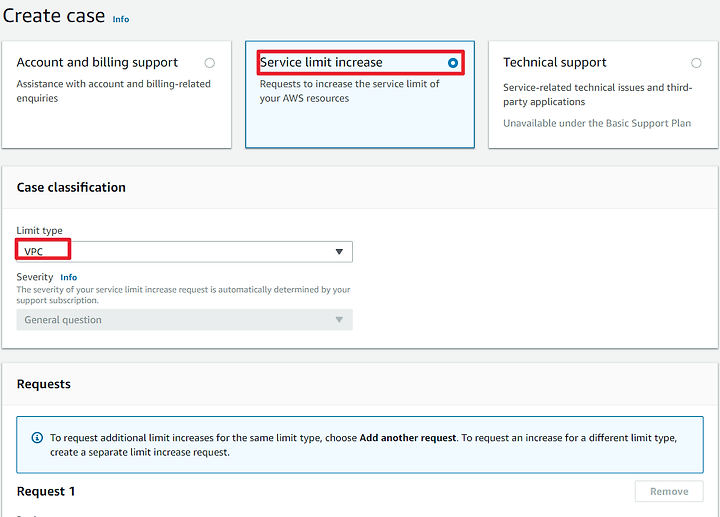Click the Account and billing support card title
Image resolution: width=720 pixels, height=517 pixels.
97,62
